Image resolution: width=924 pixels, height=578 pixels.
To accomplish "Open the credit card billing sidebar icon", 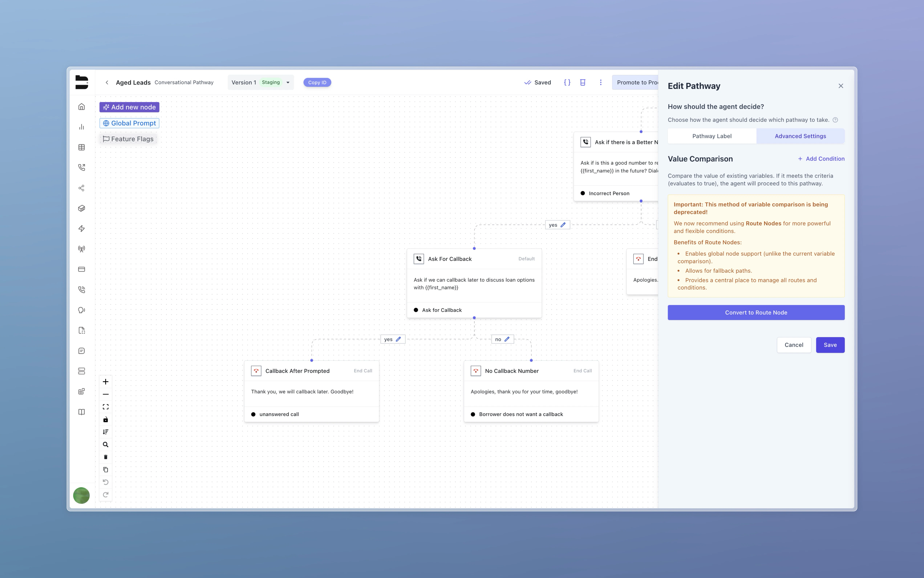I will (x=82, y=269).
